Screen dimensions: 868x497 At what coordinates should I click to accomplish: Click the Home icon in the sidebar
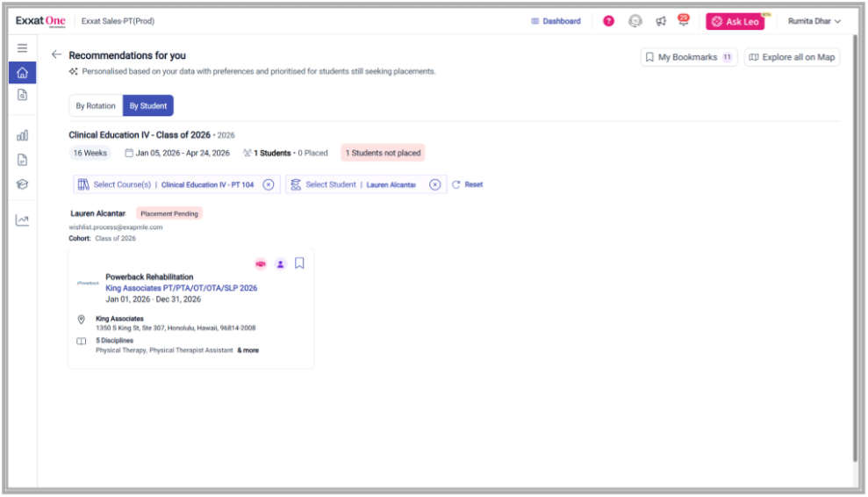click(22, 73)
